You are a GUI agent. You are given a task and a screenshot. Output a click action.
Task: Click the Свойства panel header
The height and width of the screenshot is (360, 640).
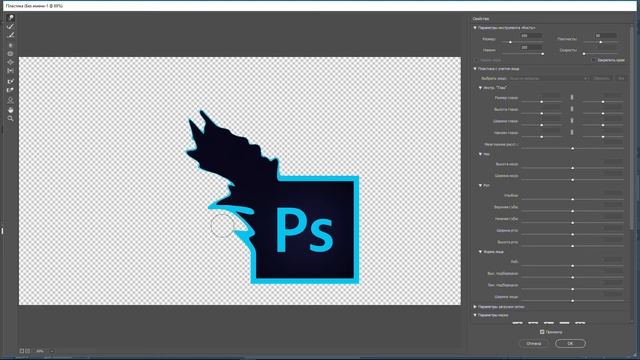coord(481,19)
